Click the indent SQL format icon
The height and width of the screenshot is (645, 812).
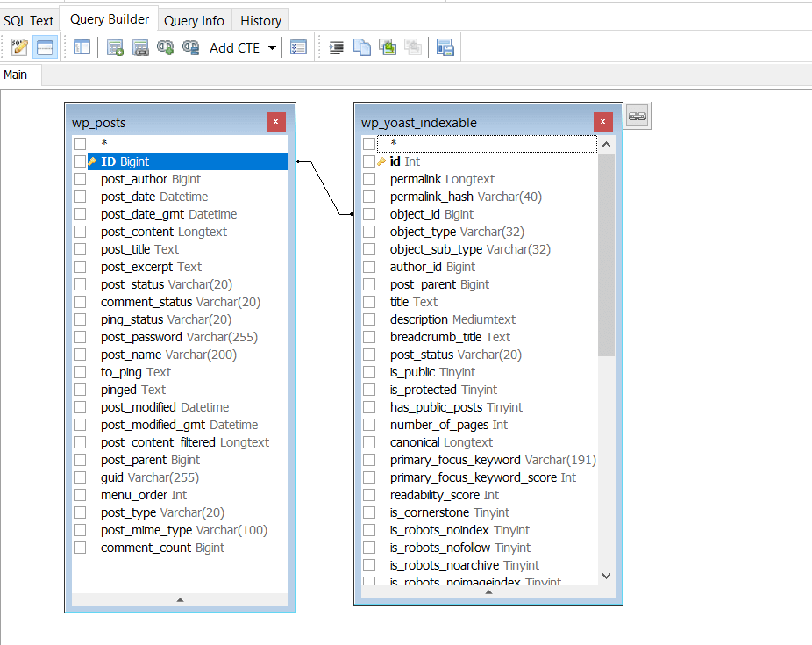click(x=336, y=47)
